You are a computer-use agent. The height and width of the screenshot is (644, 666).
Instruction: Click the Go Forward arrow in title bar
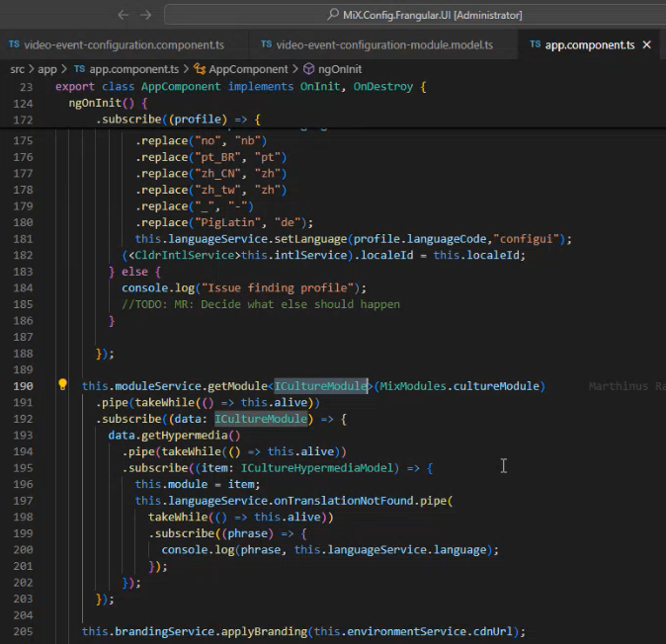click(146, 15)
